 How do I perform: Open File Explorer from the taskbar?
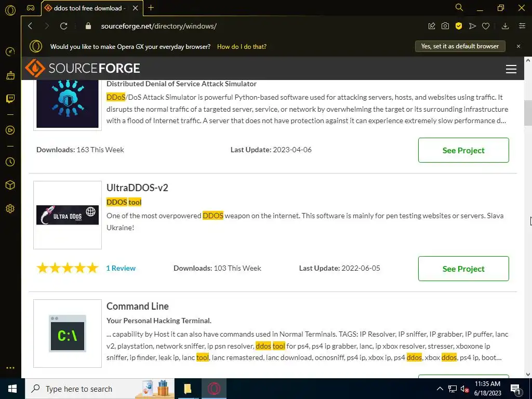pos(188,389)
